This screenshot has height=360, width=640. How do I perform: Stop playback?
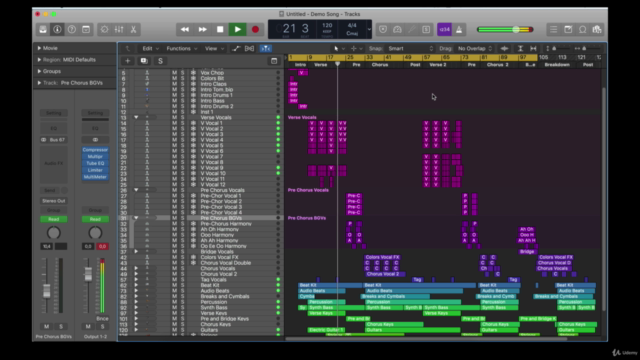coord(220,29)
